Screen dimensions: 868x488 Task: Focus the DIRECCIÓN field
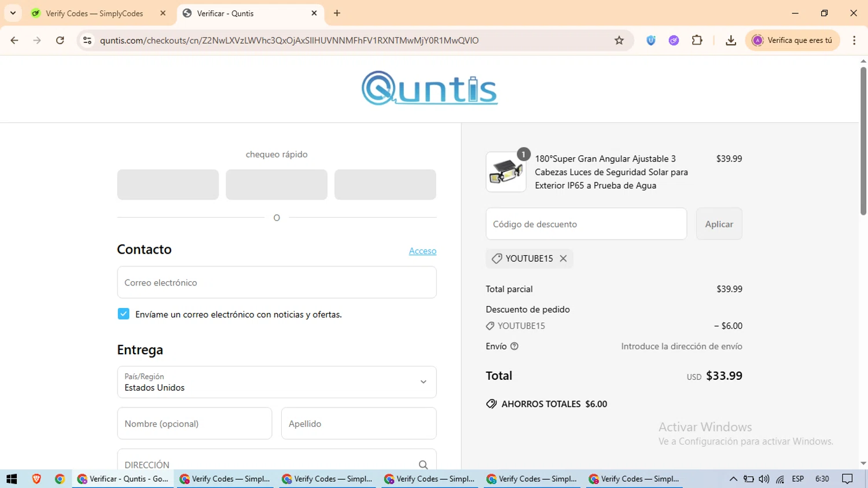pos(277,460)
